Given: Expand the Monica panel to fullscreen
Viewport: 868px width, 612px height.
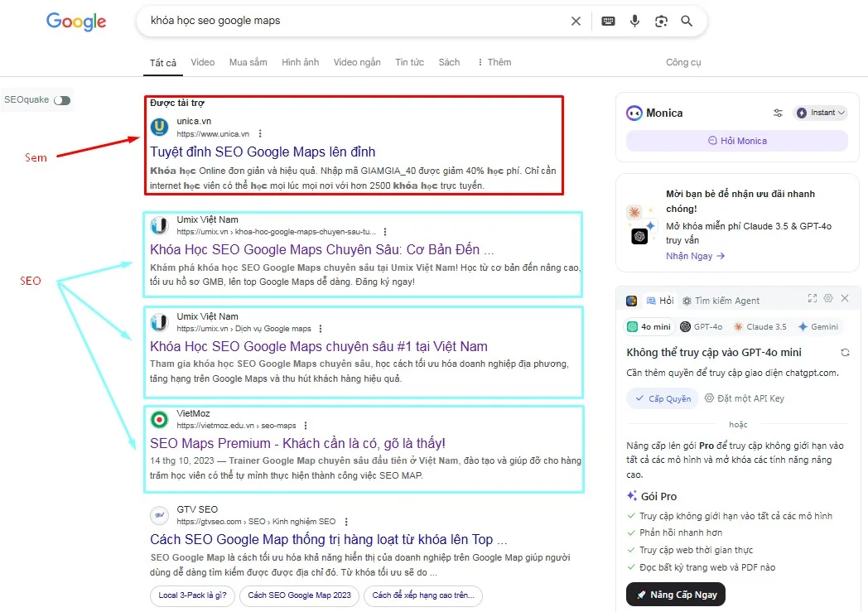Looking at the screenshot, I should [x=812, y=298].
